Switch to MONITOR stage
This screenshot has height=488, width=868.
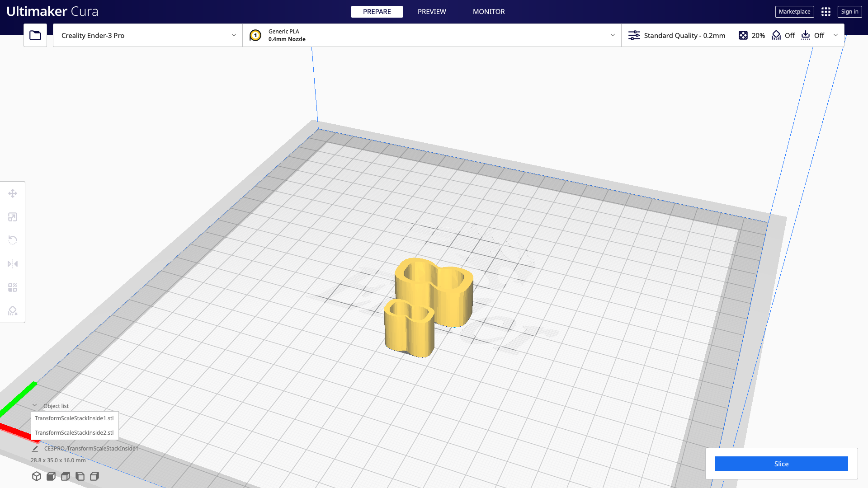pyautogui.click(x=489, y=12)
